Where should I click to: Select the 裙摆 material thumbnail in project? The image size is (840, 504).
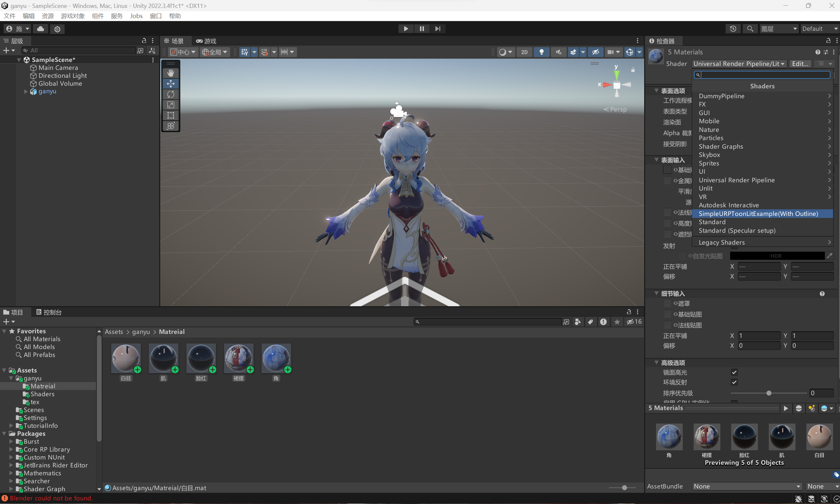pos(238,359)
